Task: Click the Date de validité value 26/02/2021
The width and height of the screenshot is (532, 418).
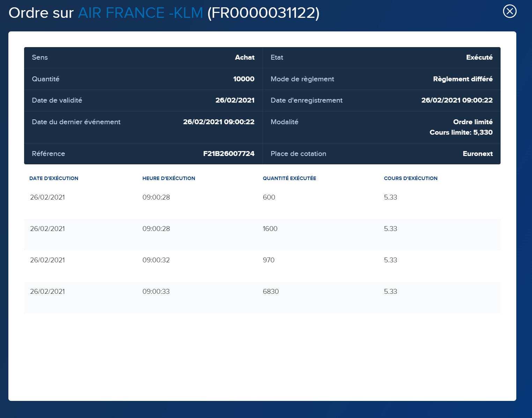Action: click(235, 100)
